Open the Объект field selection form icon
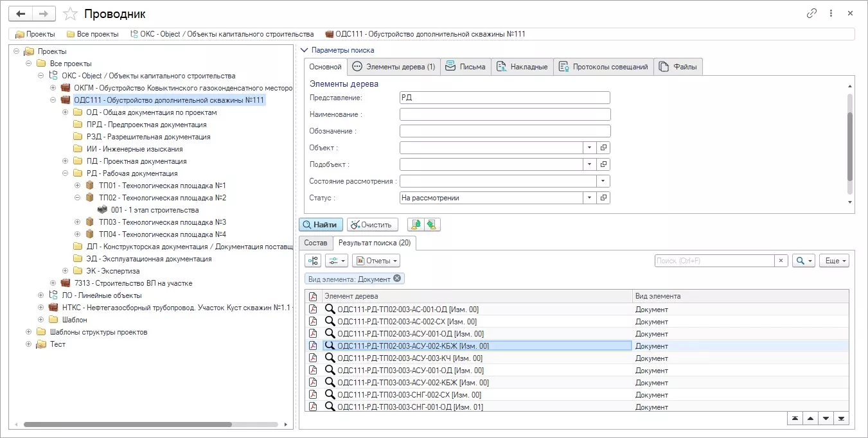Screen dimensions: 868x438 pos(603,148)
